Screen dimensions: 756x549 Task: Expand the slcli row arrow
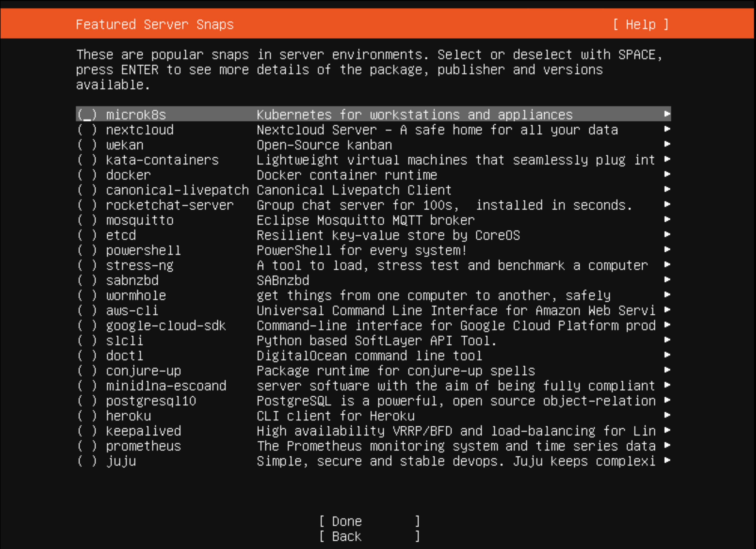[x=667, y=340]
